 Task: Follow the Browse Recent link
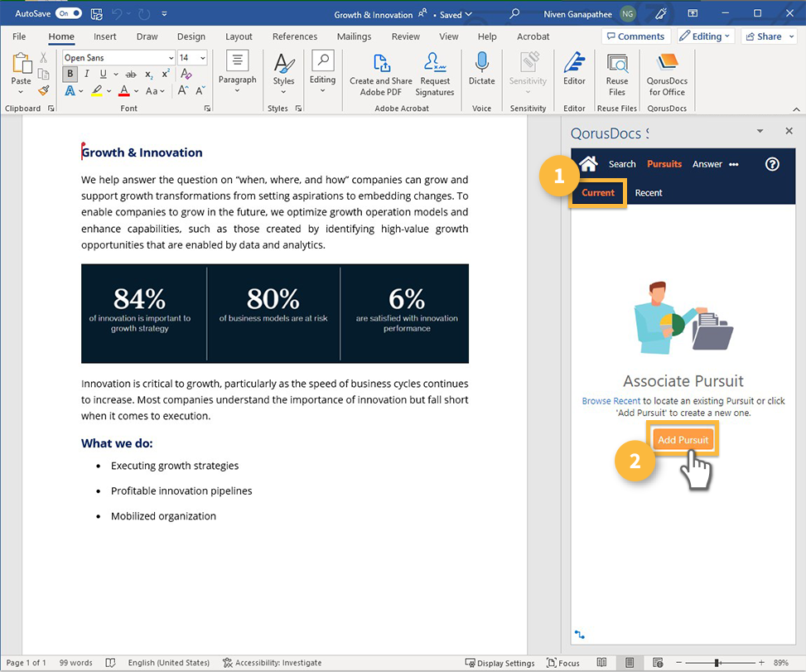coord(611,401)
